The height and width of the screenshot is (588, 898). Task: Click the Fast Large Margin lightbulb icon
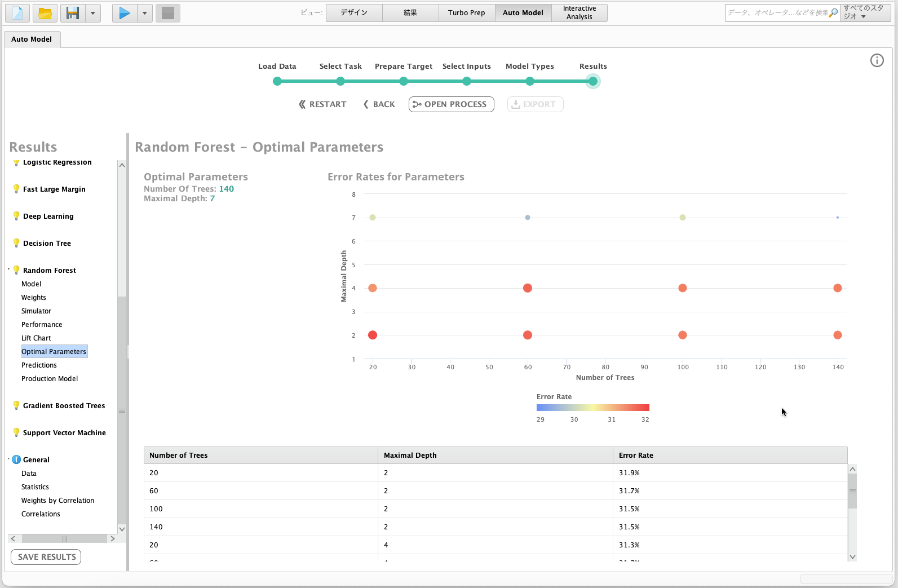click(16, 189)
